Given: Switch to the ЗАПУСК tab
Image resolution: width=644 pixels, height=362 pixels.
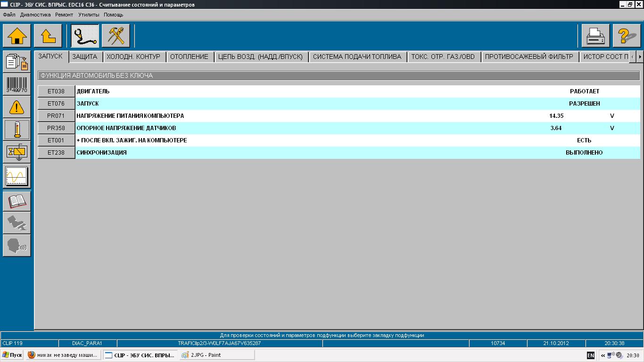Looking at the screenshot, I should [x=50, y=57].
